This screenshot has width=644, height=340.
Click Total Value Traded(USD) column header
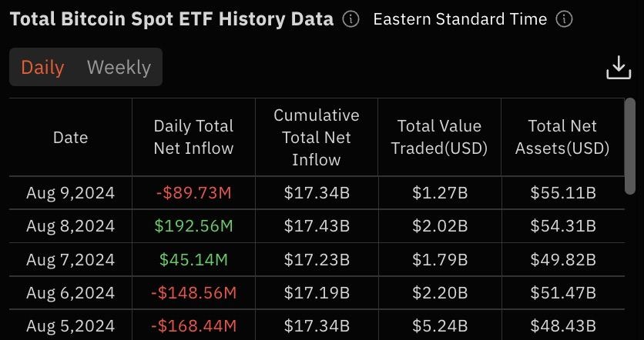[x=439, y=138]
